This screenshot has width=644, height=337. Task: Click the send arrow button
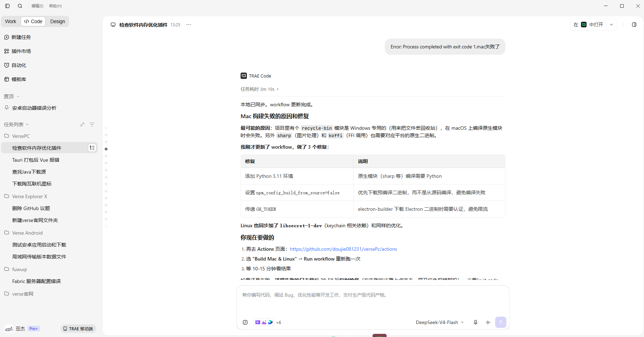[501, 322]
